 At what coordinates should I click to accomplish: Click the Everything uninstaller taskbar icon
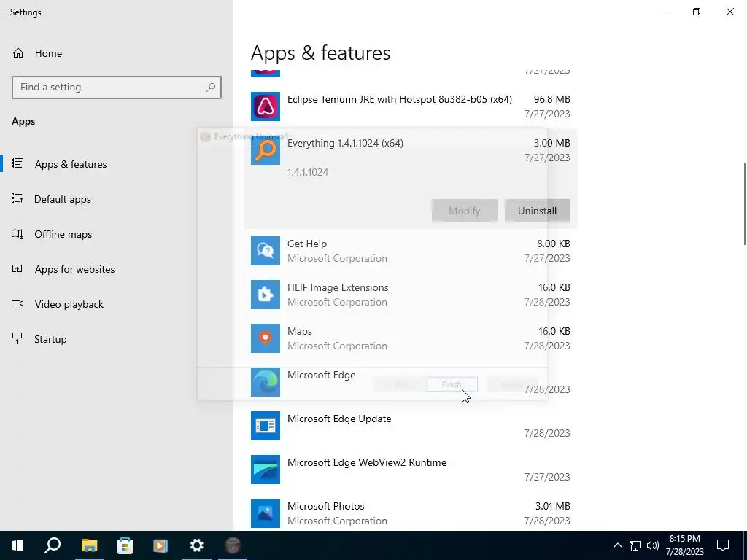(x=233, y=545)
